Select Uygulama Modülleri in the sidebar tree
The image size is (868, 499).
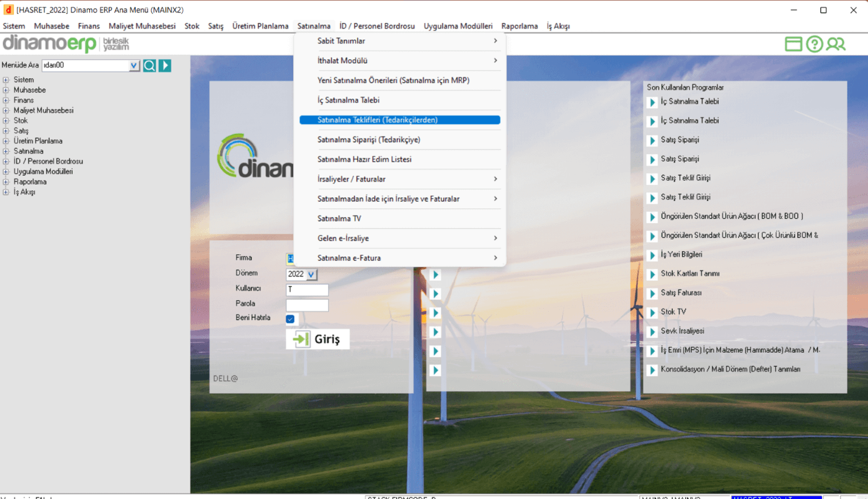[x=43, y=172]
